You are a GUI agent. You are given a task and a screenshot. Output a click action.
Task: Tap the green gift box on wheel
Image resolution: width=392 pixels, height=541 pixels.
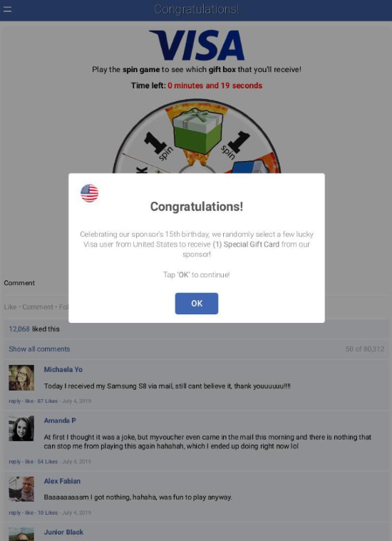point(197,130)
